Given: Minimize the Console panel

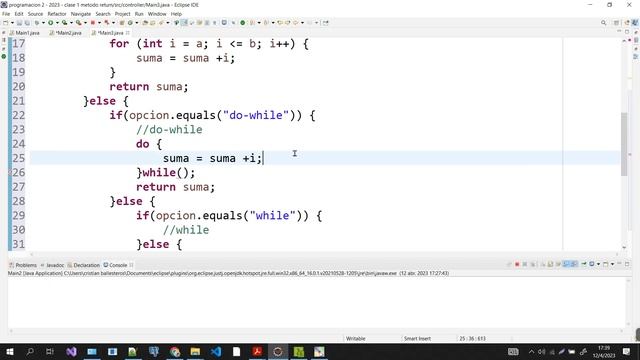Looking at the screenshot, I should click(x=619, y=264).
